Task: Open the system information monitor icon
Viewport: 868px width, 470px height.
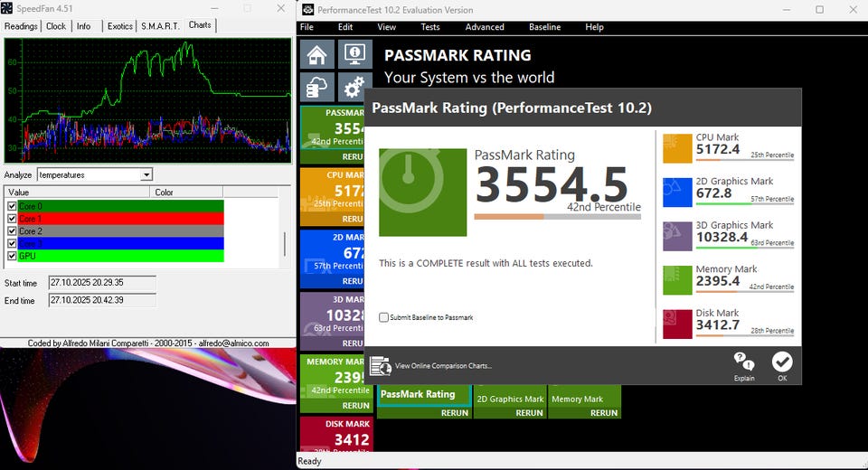Action: tap(354, 54)
